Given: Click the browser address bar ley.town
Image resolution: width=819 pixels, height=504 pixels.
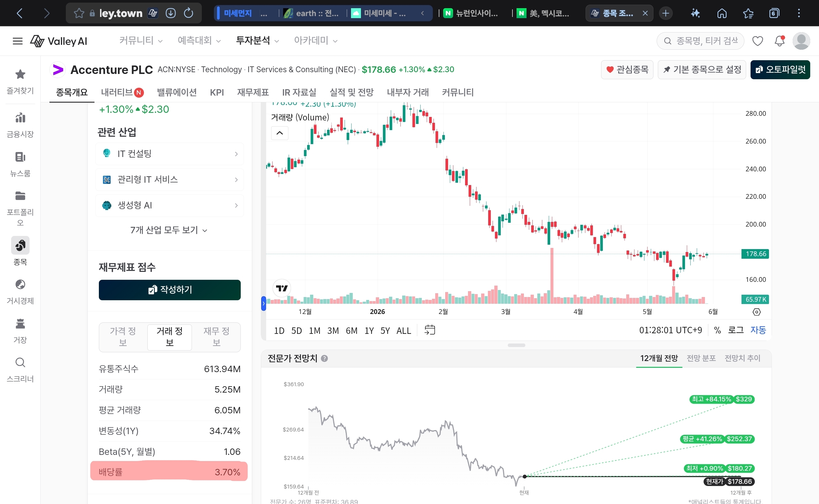Looking at the screenshot, I should 121,13.
